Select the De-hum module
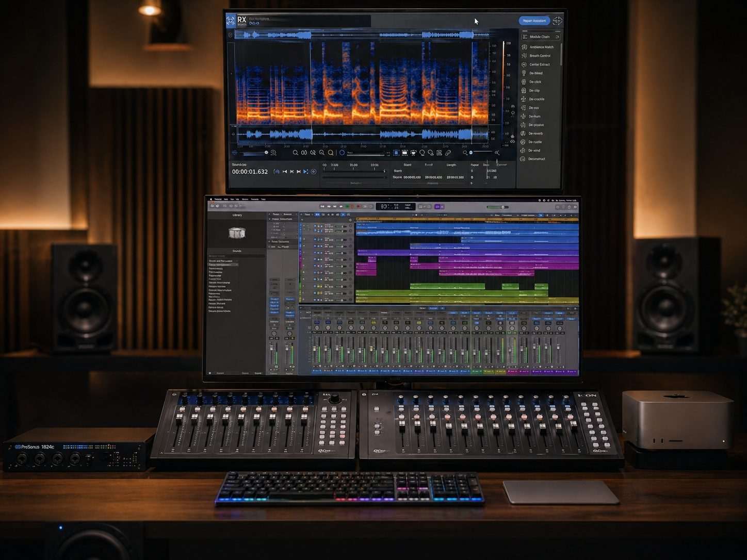Screen dimensions: 747x560 click(x=531, y=117)
